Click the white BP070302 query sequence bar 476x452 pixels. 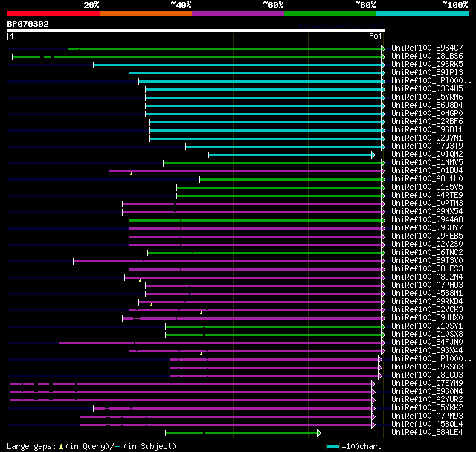[196, 30]
